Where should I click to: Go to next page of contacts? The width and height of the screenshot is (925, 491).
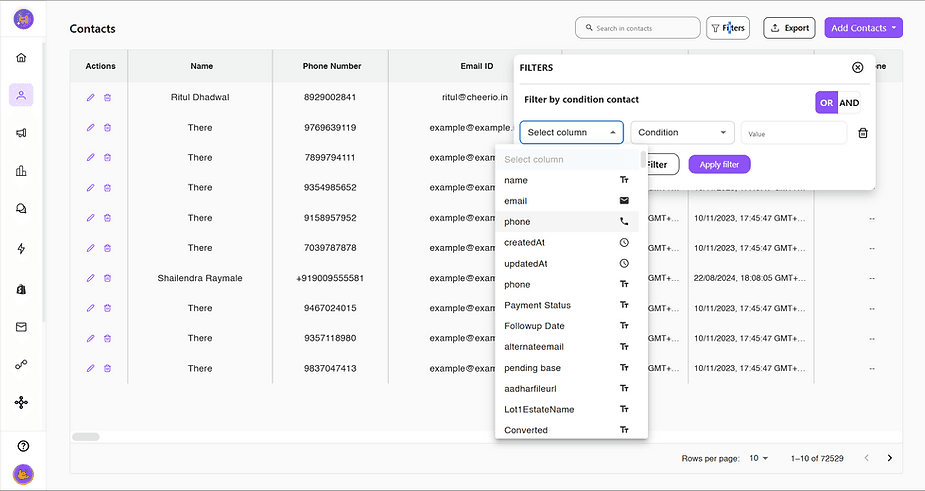890,458
